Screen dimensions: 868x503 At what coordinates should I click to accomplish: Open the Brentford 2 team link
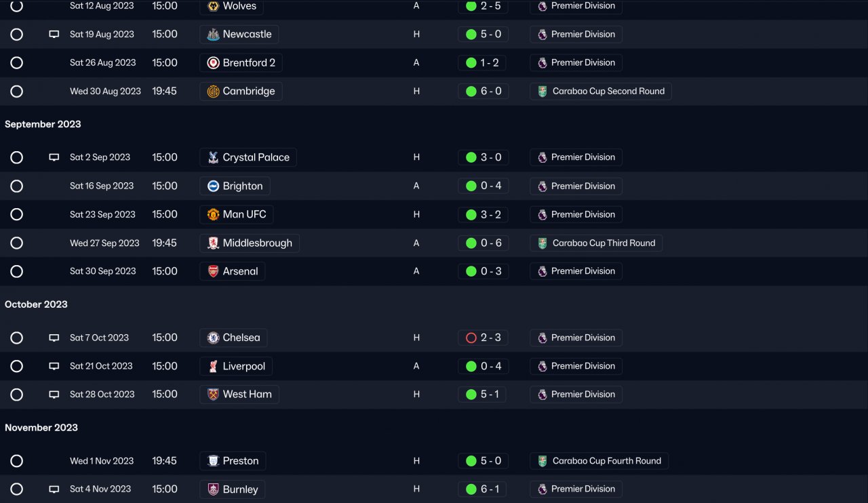248,63
